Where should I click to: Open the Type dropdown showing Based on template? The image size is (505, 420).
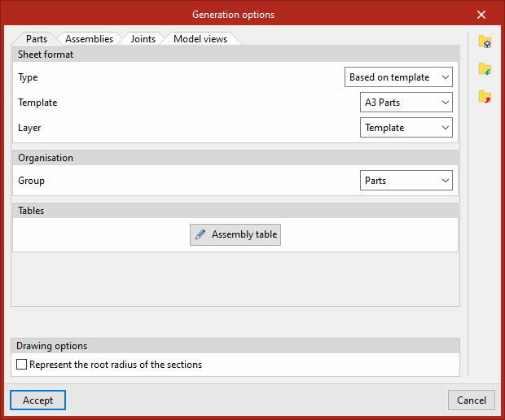point(398,77)
